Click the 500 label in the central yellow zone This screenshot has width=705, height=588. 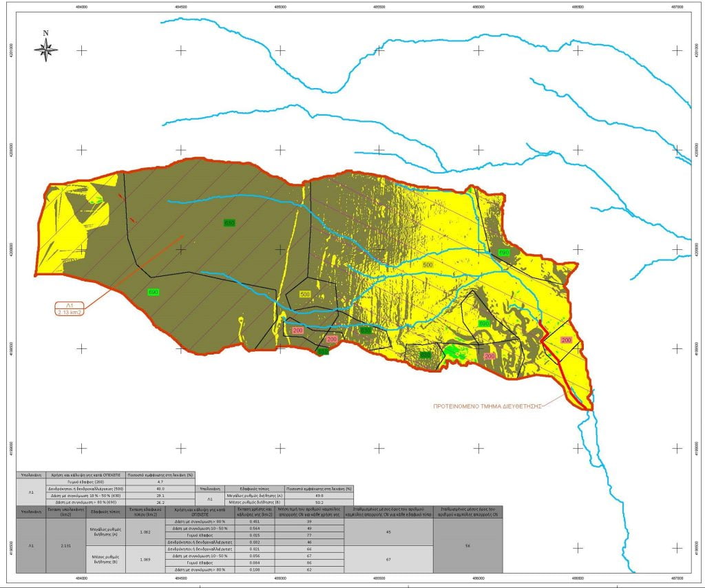428,264
